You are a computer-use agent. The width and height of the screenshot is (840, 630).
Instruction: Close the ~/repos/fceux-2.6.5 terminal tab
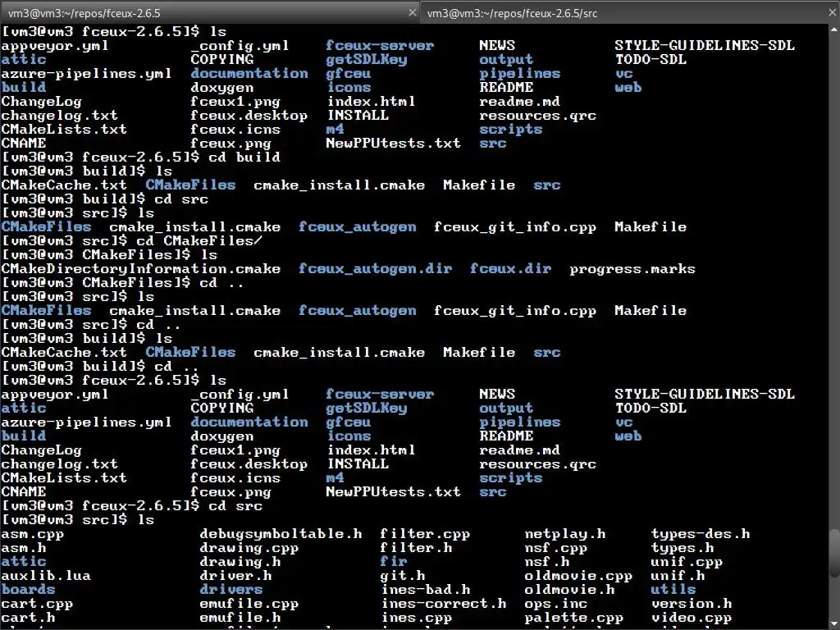(413, 12)
